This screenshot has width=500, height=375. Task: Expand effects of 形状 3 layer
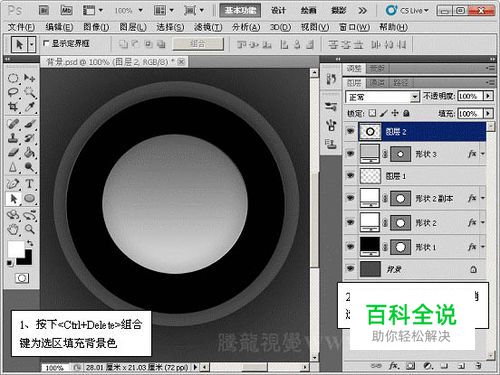tap(482, 154)
